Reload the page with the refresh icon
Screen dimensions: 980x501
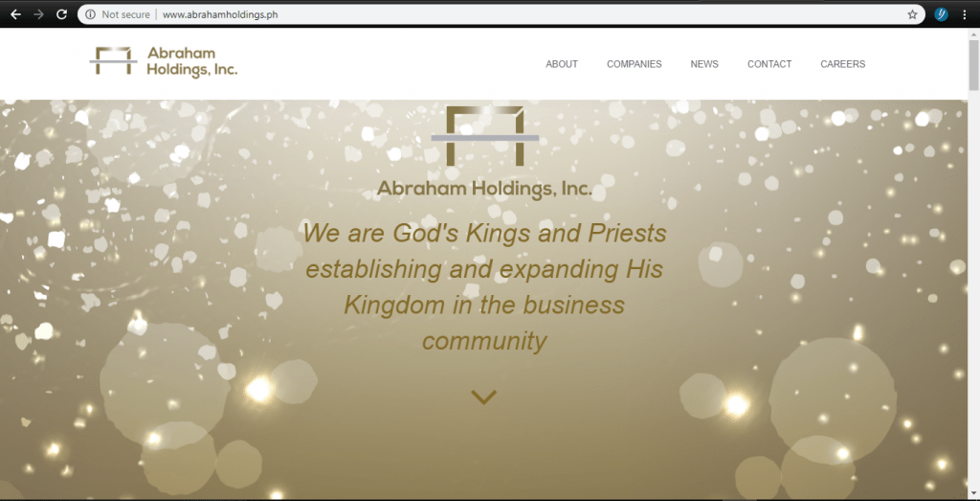coord(61,14)
